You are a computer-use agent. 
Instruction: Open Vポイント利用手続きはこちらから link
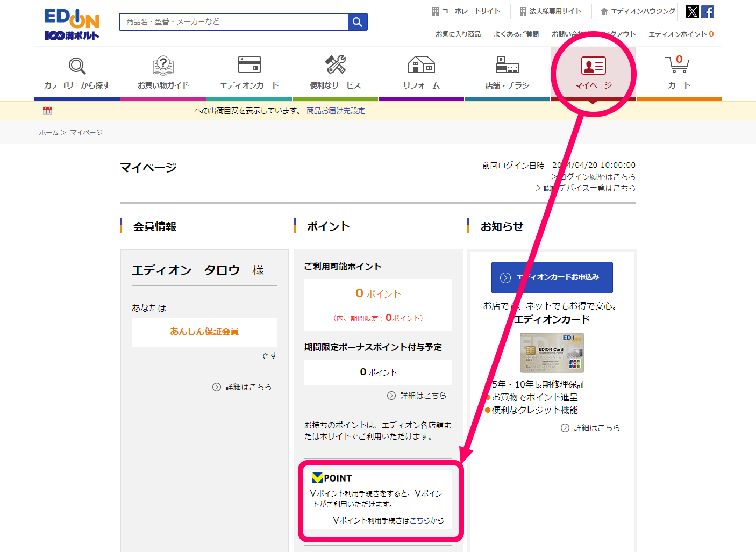[388, 520]
